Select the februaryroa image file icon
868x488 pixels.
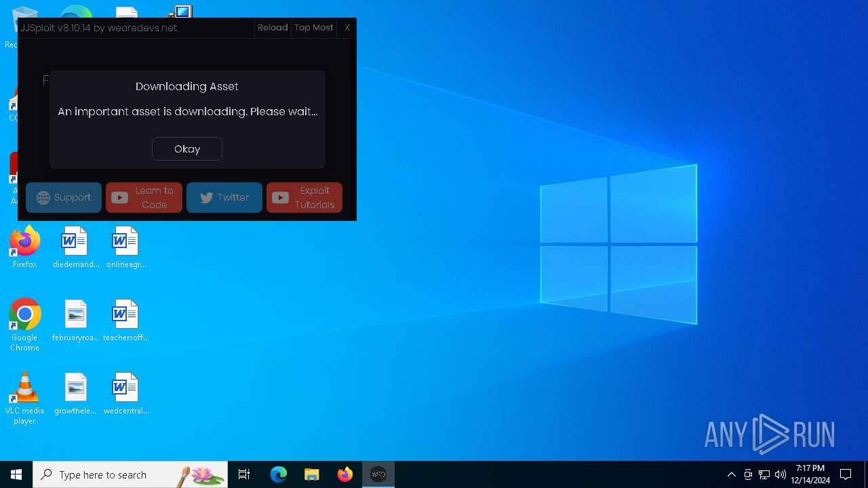75,321
